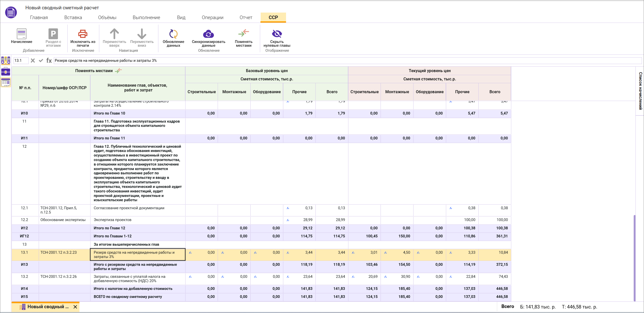
Task: Cancel formula edit with X icon
Action: (33, 61)
